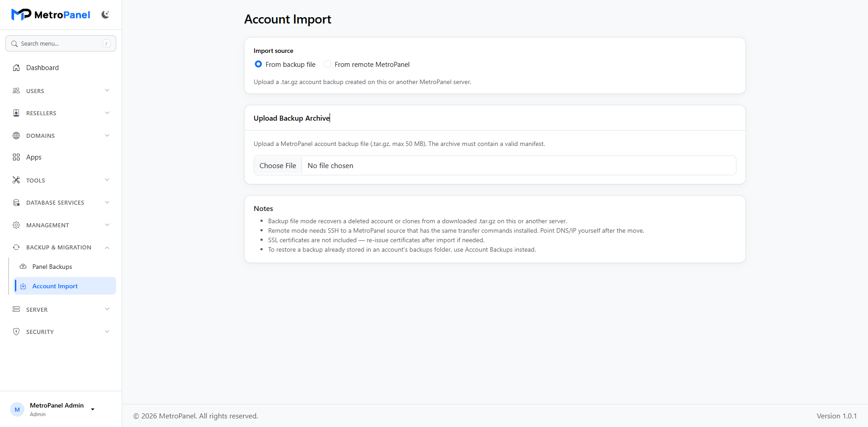The height and width of the screenshot is (427, 868).
Task: Click the Domains globe icon
Action: [x=16, y=136]
